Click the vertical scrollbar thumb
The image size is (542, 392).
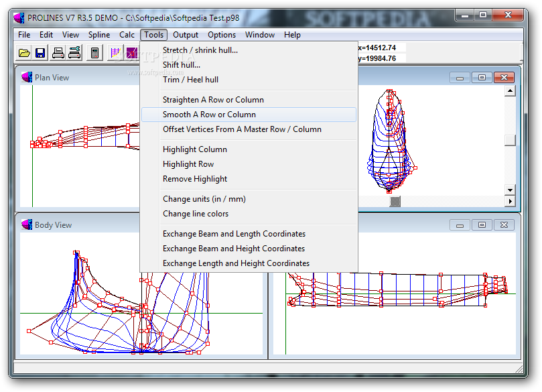tap(511, 140)
